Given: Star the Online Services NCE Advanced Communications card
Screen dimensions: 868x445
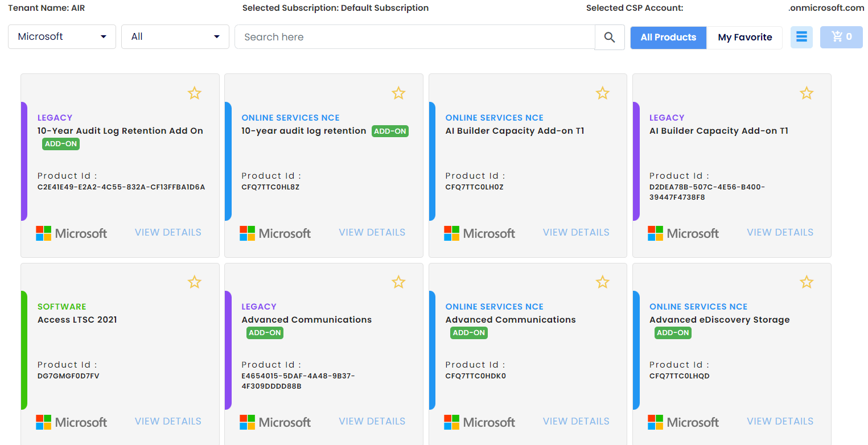Looking at the screenshot, I should click(602, 282).
